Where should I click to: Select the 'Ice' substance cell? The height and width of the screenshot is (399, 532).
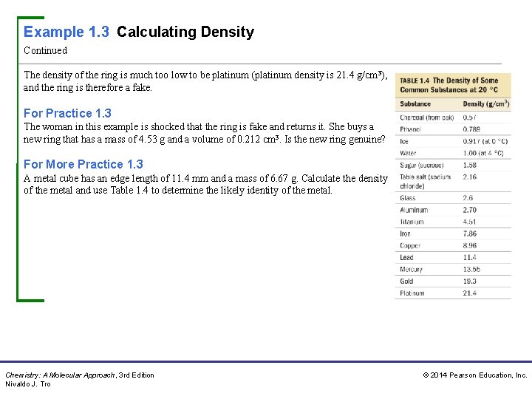(x=404, y=141)
